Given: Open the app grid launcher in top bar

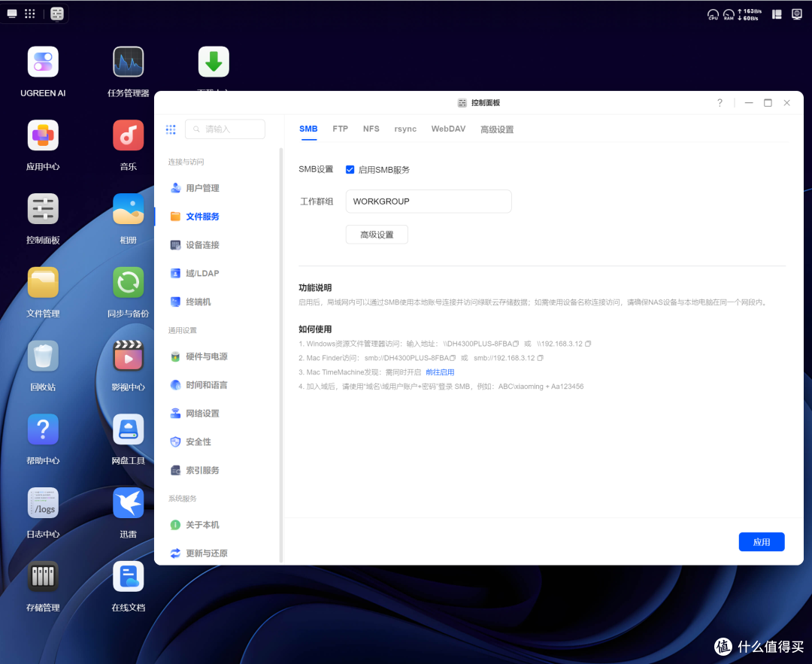Looking at the screenshot, I should (30, 14).
